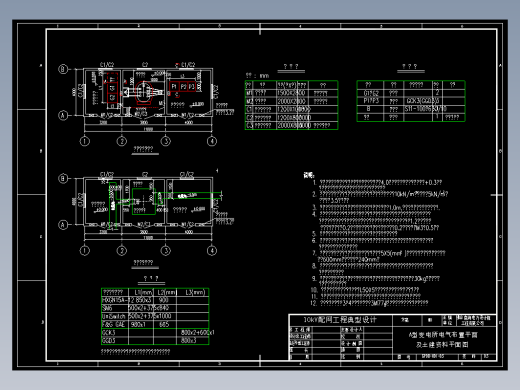
Task: Pick the "M1" row label in door table
Action: click(249, 93)
